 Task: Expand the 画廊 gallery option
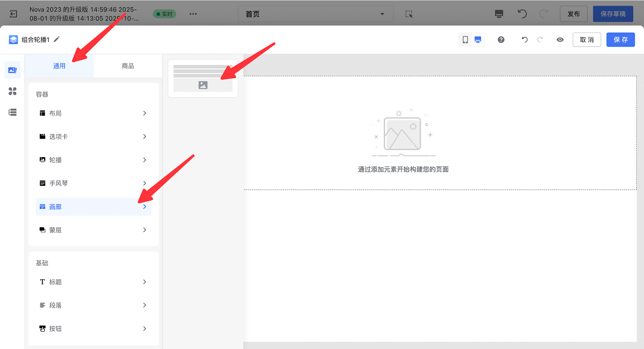pyautogui.click(x=93, y=207)
